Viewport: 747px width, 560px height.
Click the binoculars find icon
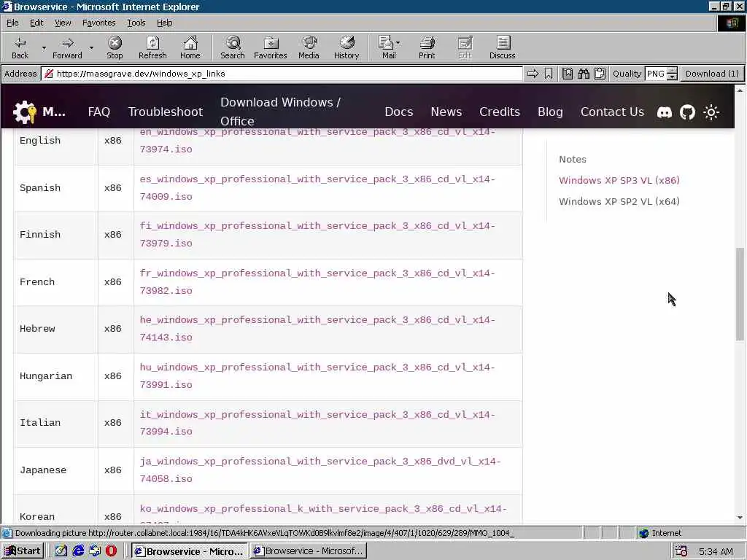click(x=584, y=74)
